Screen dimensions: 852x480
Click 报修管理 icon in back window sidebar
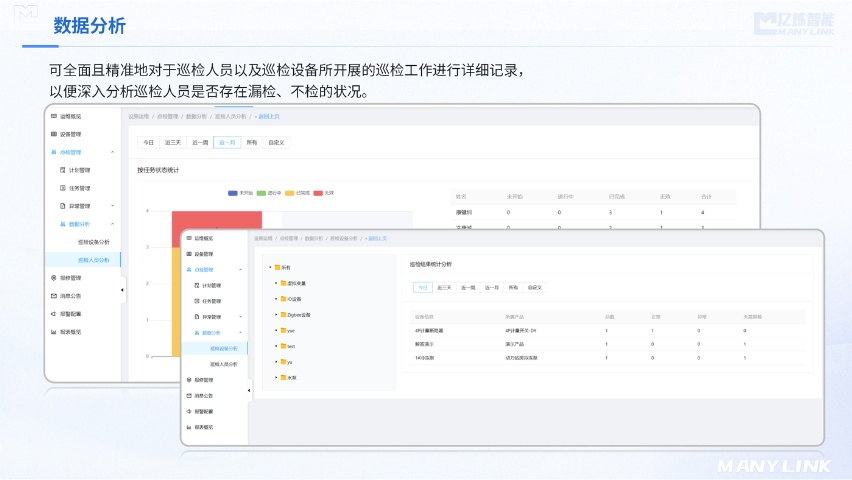[54, 278]
